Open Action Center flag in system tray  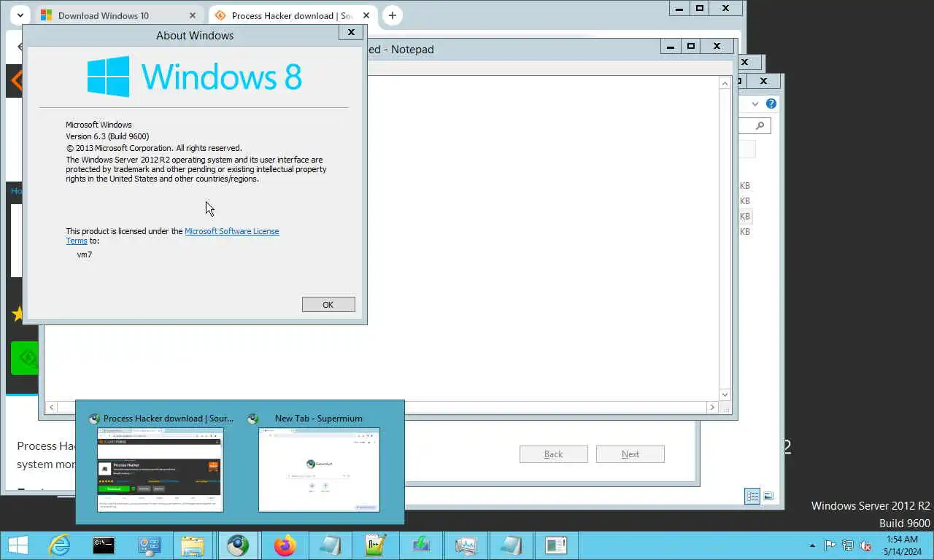pyautogui.click(x=830, y=545)
